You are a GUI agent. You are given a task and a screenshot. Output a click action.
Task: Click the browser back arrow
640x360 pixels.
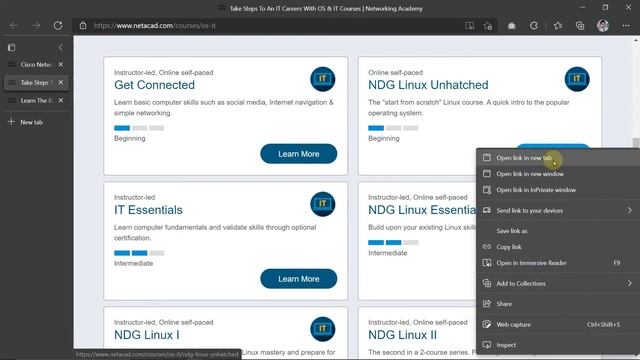[13, 26]
